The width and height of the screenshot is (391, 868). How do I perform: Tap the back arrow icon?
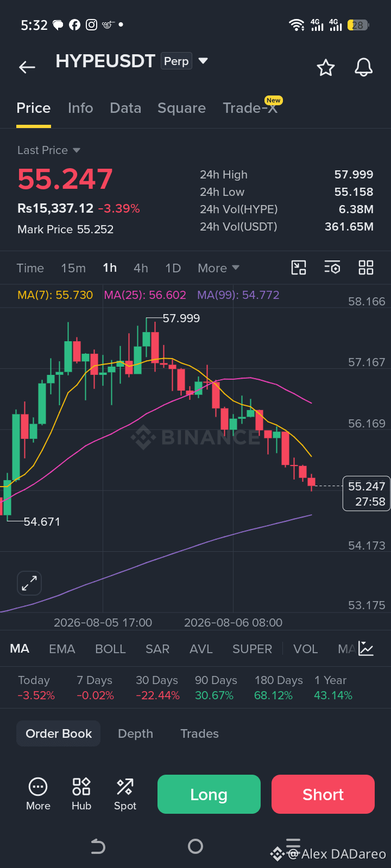(27, 67)
